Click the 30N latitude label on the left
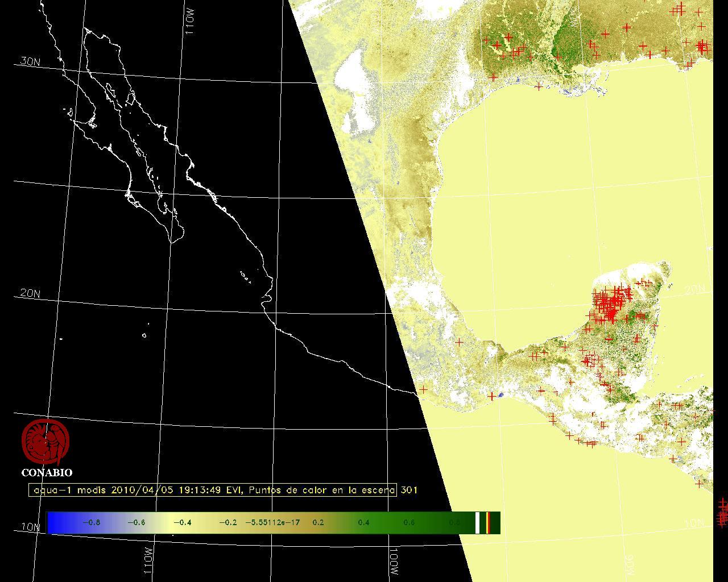728x582 pixels. pos(30,61)
